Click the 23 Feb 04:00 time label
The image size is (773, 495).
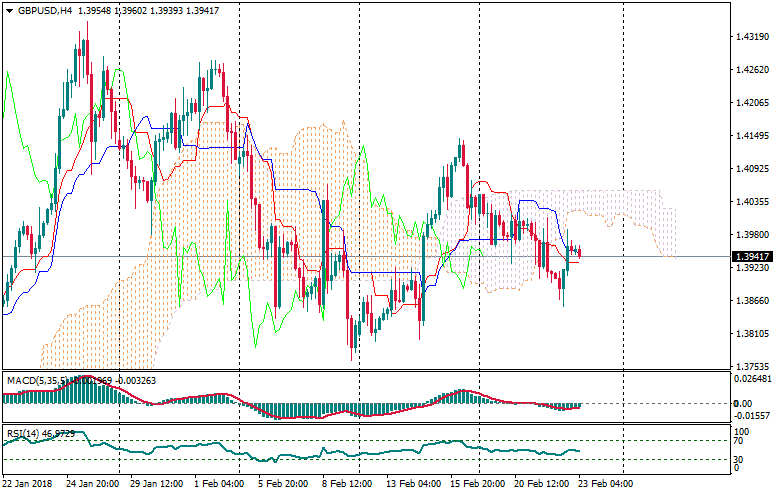(604, 484)
